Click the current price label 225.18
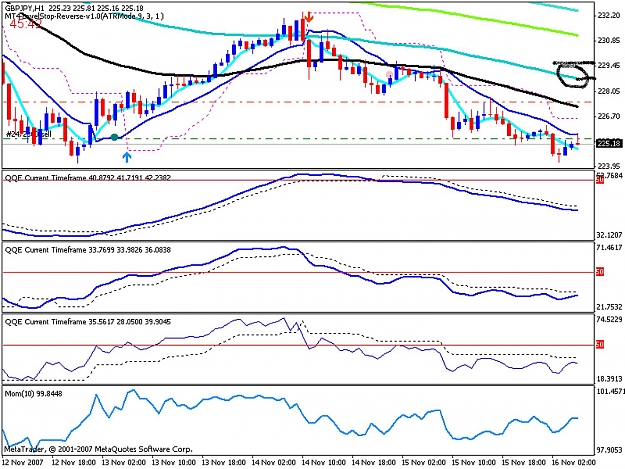The width and height of the screenshot is (625, 469). (609, 143)
